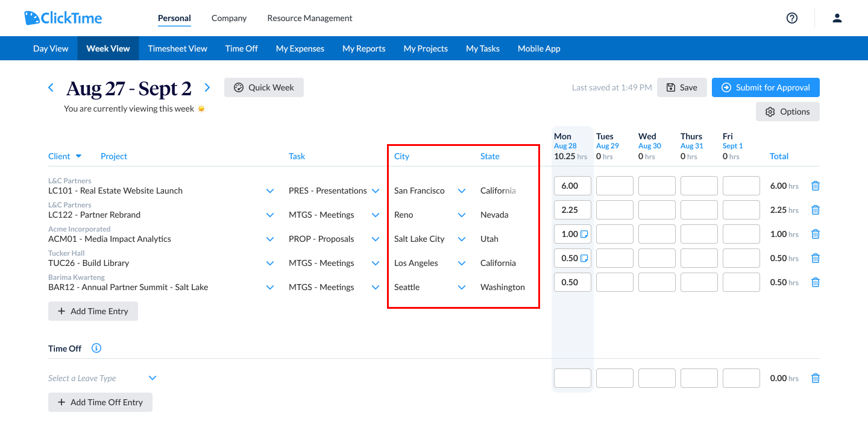Click the Quick Week button

(x=263, y=87)
